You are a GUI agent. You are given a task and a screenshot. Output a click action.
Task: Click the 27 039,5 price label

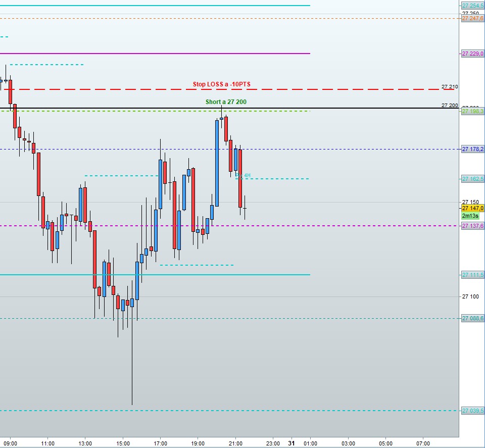pos(473,411)
